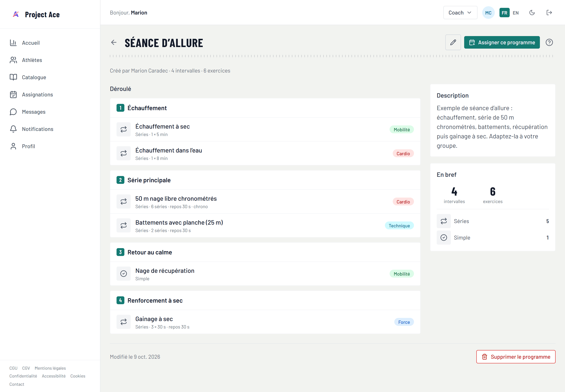This screenshot has height=392, width=565.
Task: Click the check icon beside Nage de récupération
Action: tap(123, 274)
